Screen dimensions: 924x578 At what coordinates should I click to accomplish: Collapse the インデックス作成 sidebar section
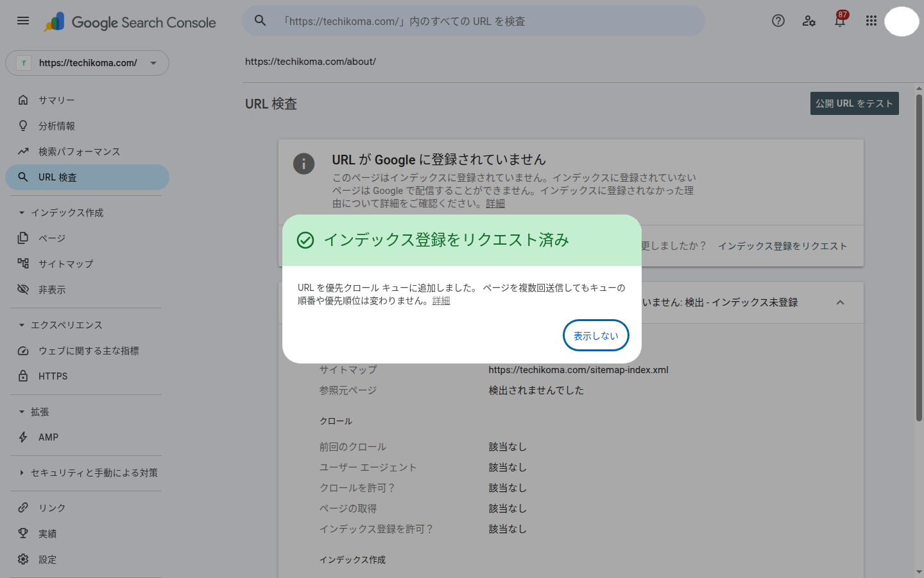(x=22, y=213)
